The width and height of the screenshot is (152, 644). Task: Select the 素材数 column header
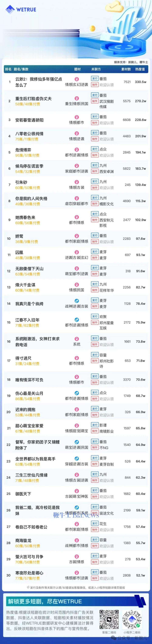coord(126,69)
